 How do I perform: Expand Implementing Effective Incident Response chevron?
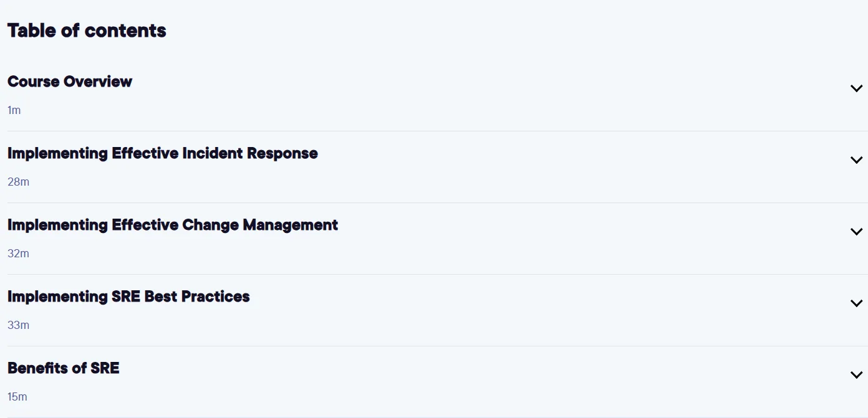pyautogui.click(x=856, y=160)
